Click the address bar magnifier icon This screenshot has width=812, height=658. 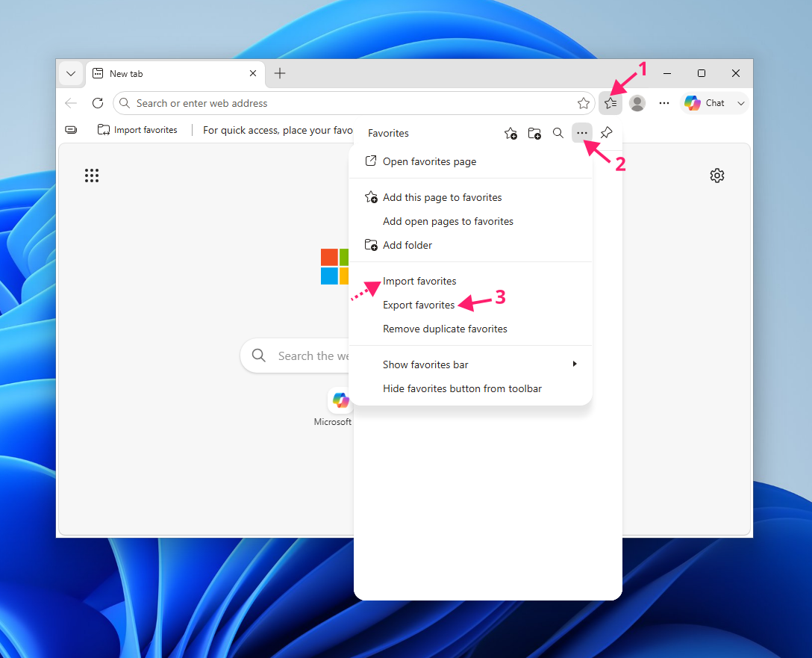125,103
